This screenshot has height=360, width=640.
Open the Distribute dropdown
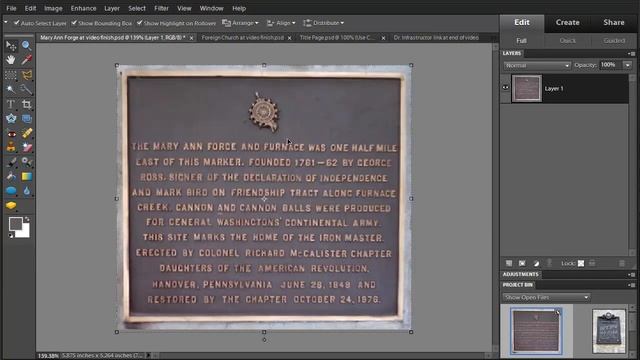324,23
